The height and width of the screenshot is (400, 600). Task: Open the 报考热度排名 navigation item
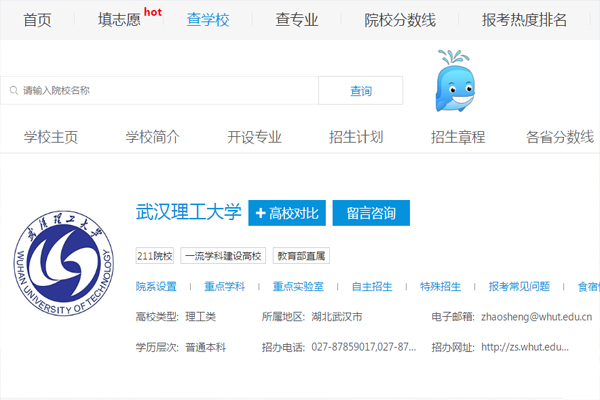(x=524, y=20)
